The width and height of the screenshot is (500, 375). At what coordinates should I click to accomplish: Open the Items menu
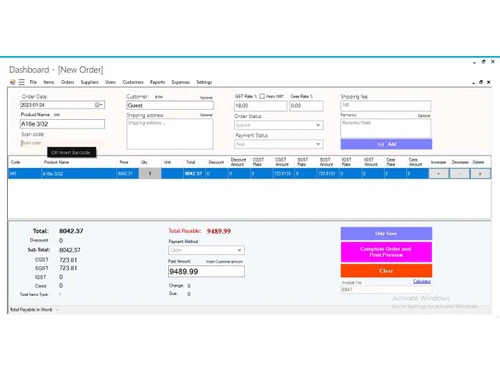(x=49, y=82)
